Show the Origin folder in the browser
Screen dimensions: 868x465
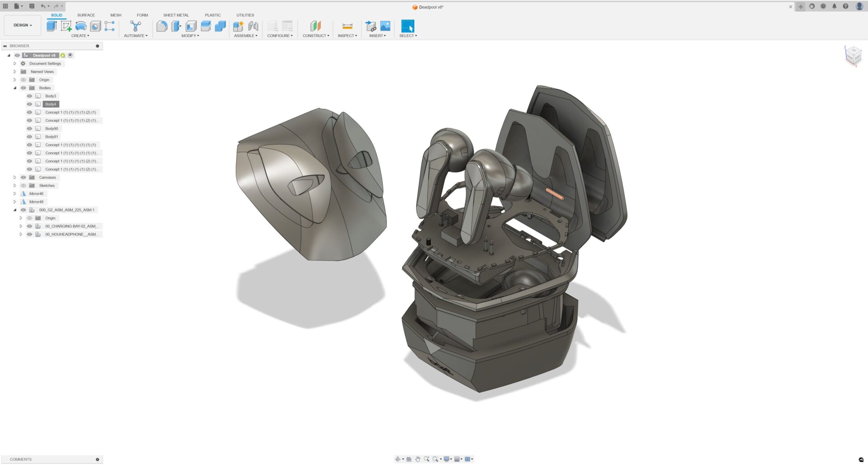tap(23, 80)
